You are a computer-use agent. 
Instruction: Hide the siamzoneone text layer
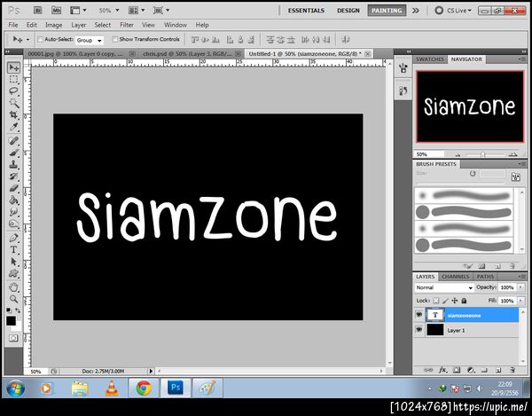coord(419,315)
